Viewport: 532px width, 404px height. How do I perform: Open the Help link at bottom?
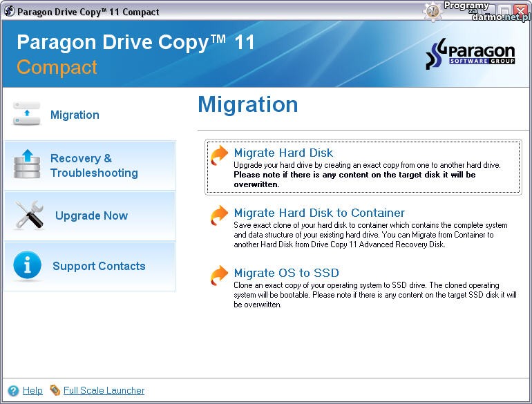click(32, 390)
